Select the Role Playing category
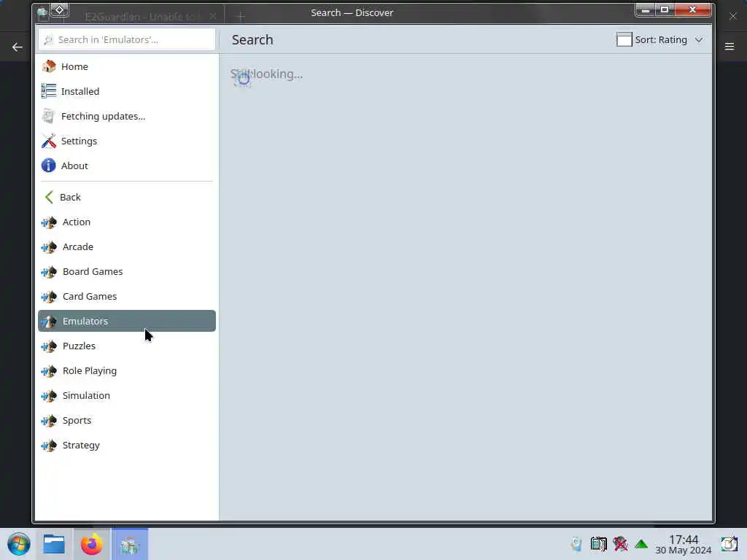 pos(127,370)
